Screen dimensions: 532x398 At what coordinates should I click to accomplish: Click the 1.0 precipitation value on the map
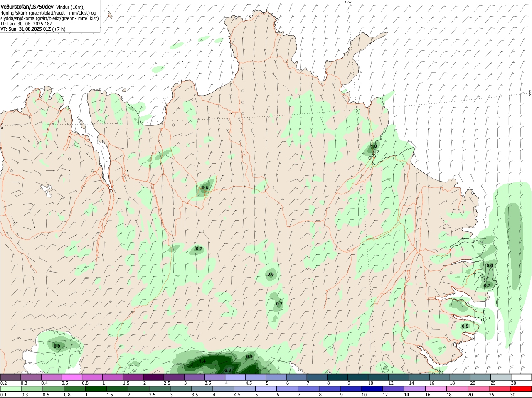pyautogui.click(x=374, y=146)
